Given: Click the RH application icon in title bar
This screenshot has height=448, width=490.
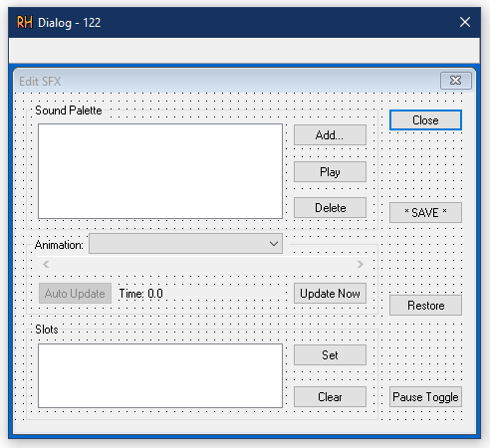Looking at the screenshot, I should coord(25,23).
